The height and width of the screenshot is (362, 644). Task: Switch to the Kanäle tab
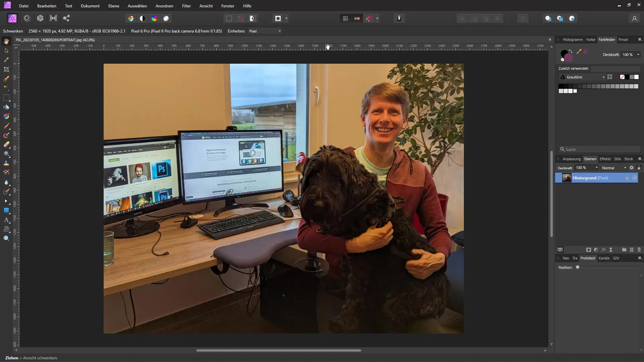pos(604,258)
